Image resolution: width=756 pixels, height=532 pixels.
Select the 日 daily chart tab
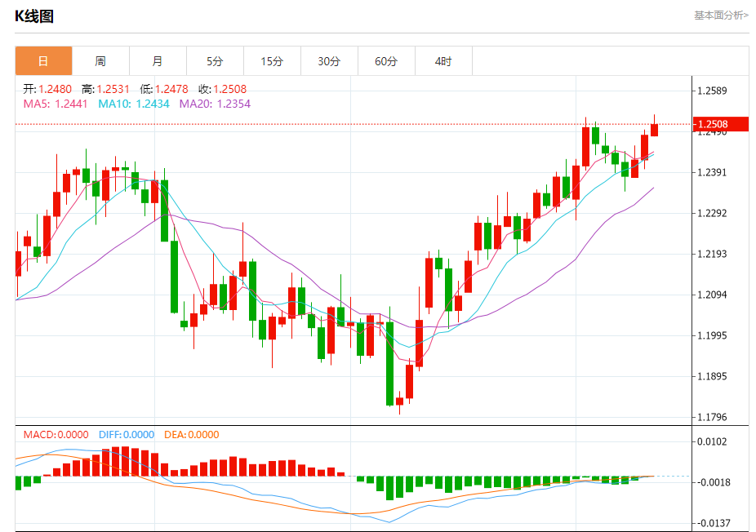tap(44, 61)
